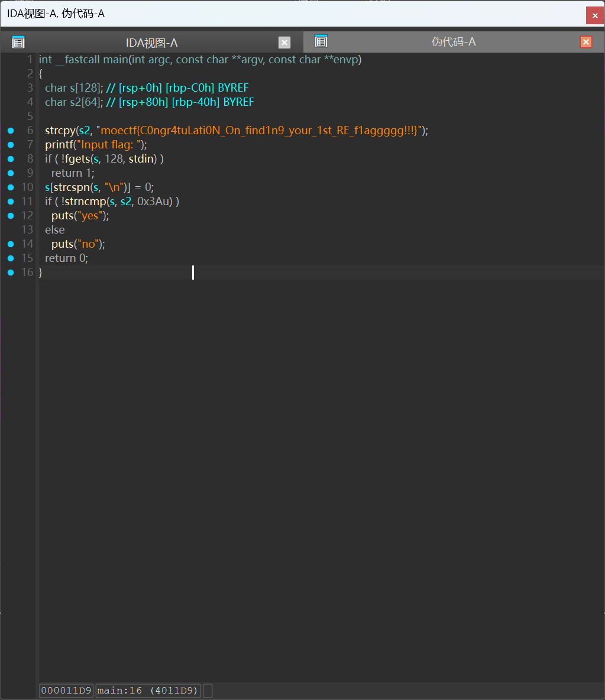Click the "no" string in puts
Image resolution: width=605 pixels, height=700 pixels.
(88, 244)
